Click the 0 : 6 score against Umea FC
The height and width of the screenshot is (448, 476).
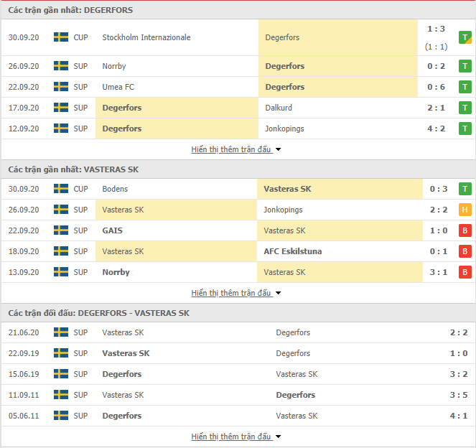[437, 87]
